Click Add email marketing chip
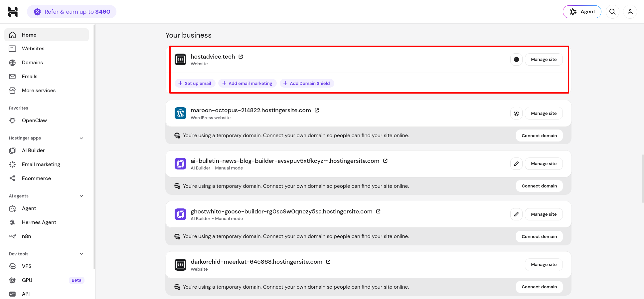The image size is (644, 299). [x=247, y=83]
